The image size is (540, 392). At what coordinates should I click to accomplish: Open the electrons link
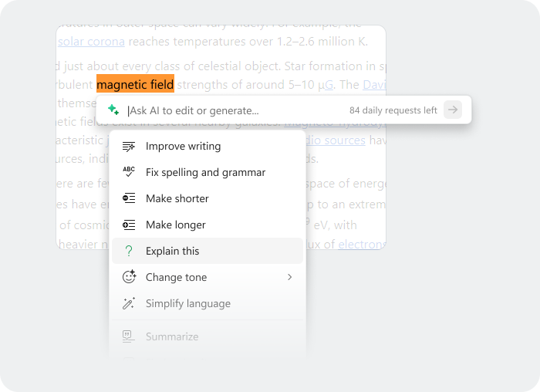click(x=362, y=244)
